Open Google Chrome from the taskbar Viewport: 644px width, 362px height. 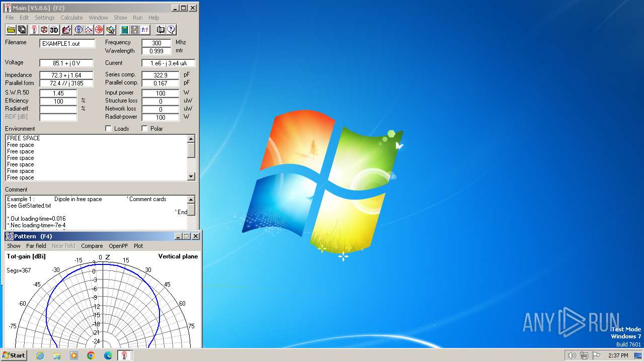91,355
